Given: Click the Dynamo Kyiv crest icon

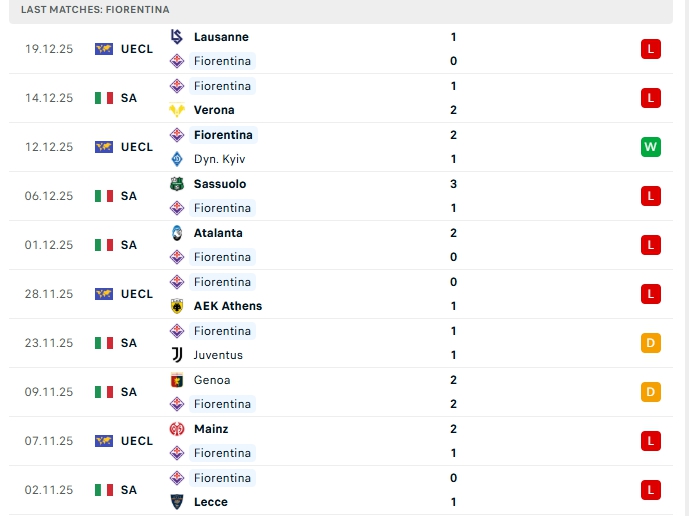Looking at the screenshot, I should coord(177,159).
